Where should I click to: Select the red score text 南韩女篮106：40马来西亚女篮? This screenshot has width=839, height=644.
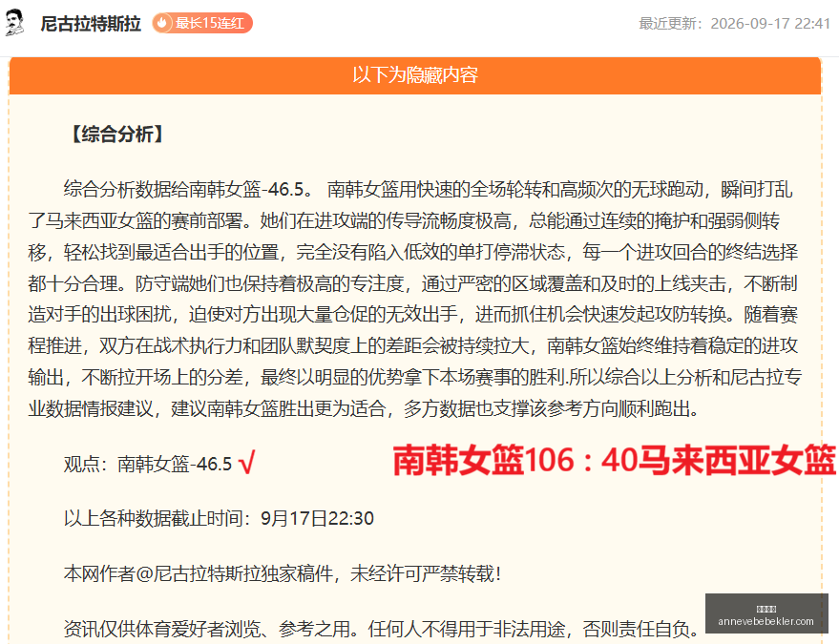[x=615, y=461]
